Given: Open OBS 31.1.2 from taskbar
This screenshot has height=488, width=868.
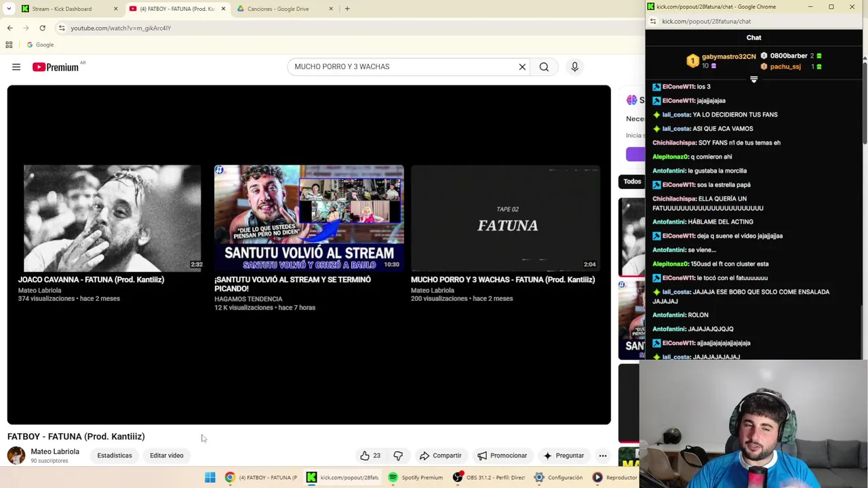Looking at the screenshot, I should (x=490, y=477).
